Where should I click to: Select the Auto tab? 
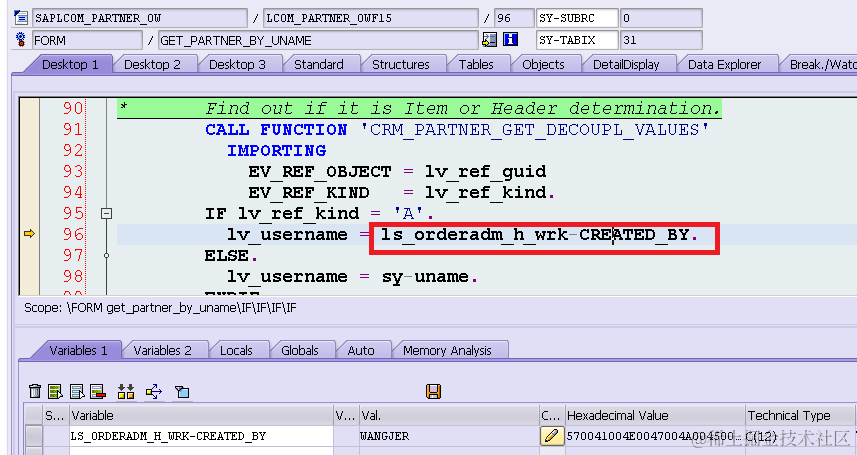pyautogui.click(x=361, y=351)
